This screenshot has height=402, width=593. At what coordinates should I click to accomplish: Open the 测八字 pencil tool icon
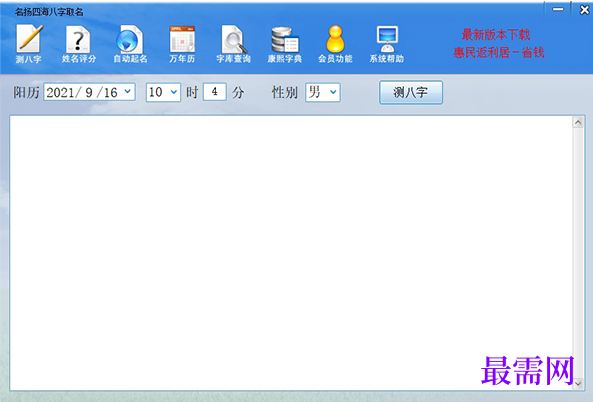[x=29, y=43]
